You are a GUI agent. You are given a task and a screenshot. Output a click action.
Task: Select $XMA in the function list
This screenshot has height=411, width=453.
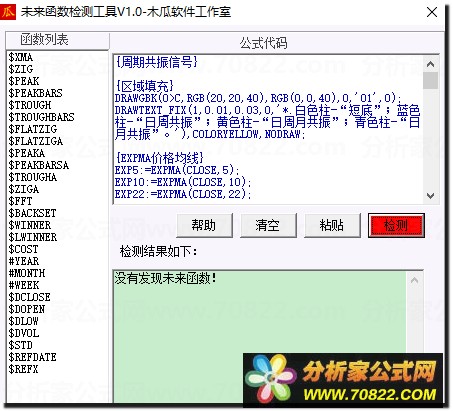click(x=21, y=57)
